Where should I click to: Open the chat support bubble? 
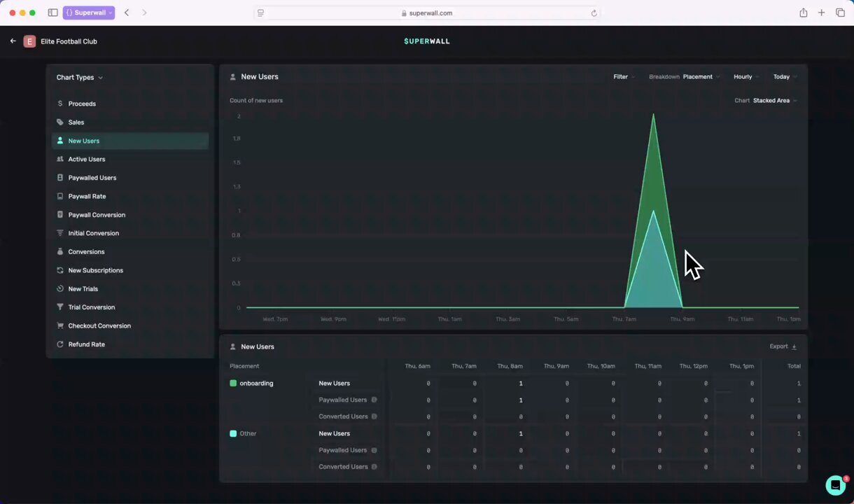coord(835,485)
